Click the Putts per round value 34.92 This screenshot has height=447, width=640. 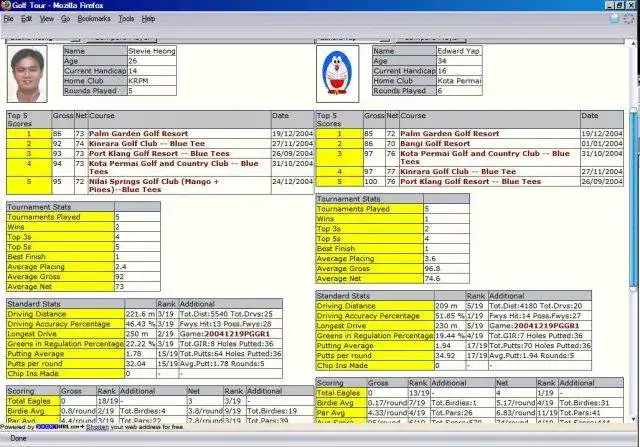click(450, 356)
